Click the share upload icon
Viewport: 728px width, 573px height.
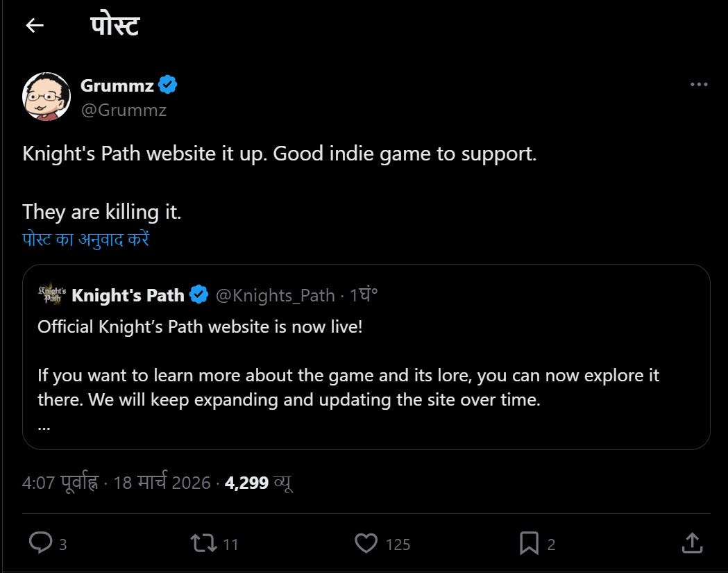click(x=691, y=542)
